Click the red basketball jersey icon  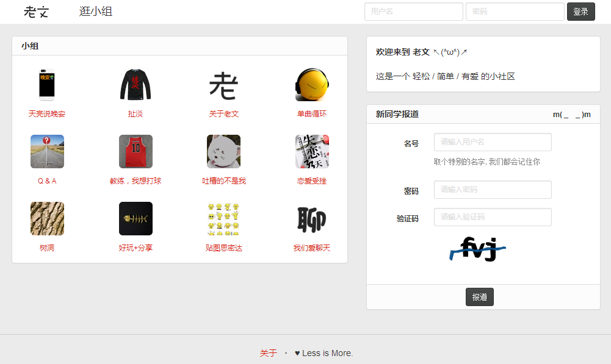136,151
